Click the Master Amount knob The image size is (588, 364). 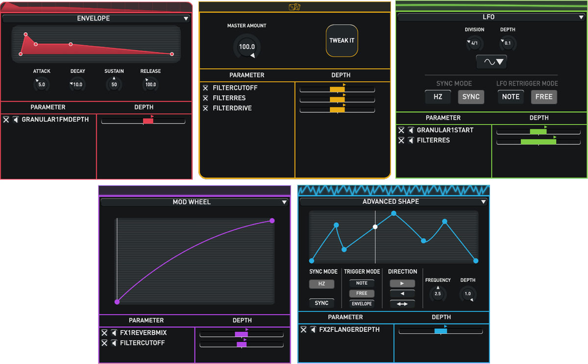[x=247, y=47]
